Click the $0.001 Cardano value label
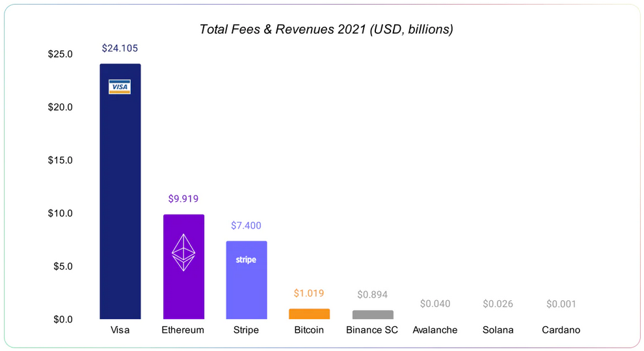The width and height of the screenshot is (644, 351). click(561, 304)
